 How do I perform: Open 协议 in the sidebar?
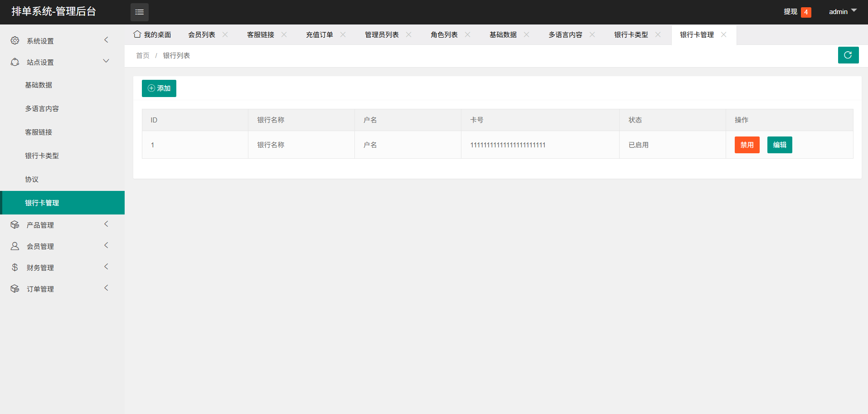tap(63, 179)
